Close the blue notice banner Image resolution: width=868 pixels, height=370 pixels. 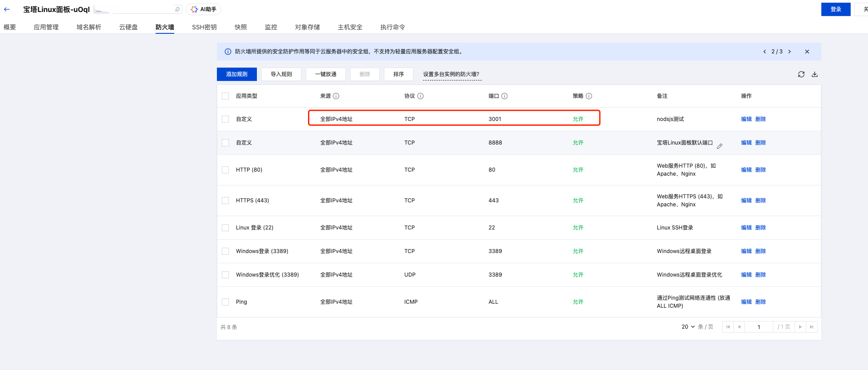pyautogui.click(x=807, y=52)
